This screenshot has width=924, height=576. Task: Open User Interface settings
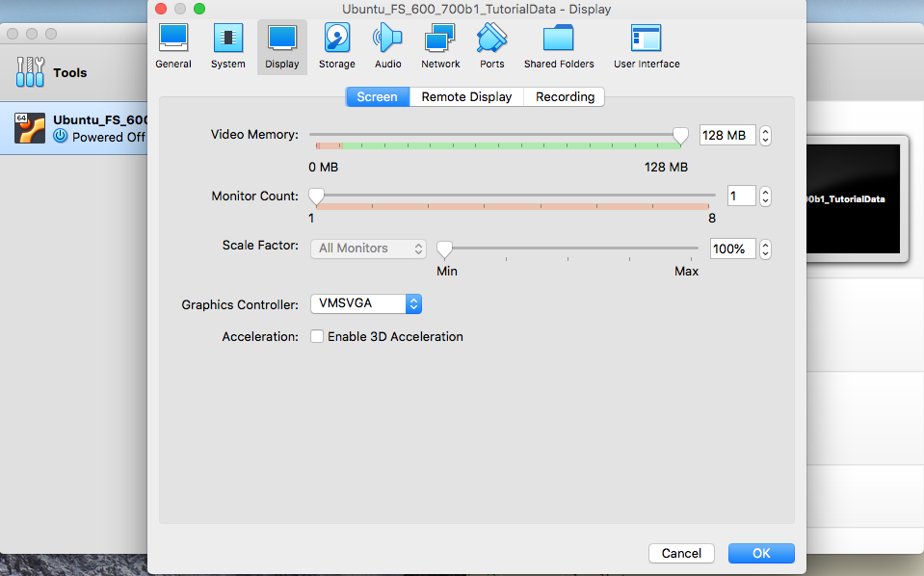tap(647, 46)
